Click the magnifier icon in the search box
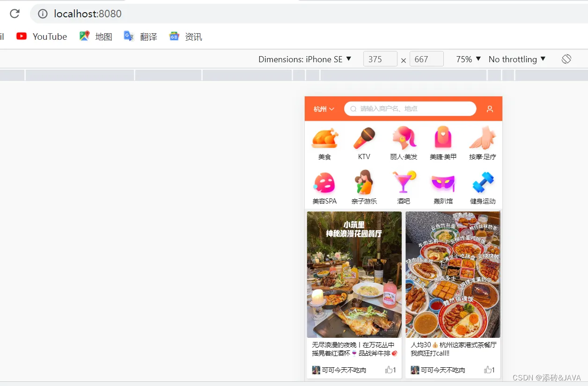The width and height of the screenshot is (588, 386). (353, 109)
